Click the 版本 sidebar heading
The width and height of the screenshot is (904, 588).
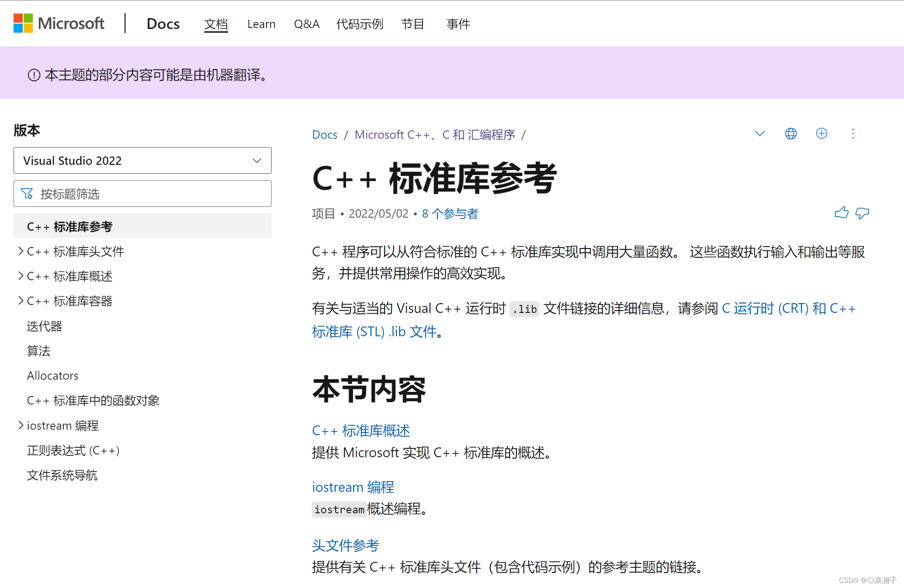(x=27, y=130)
